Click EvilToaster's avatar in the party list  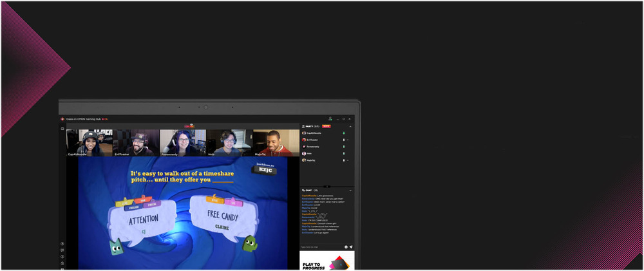click(304, 140)
